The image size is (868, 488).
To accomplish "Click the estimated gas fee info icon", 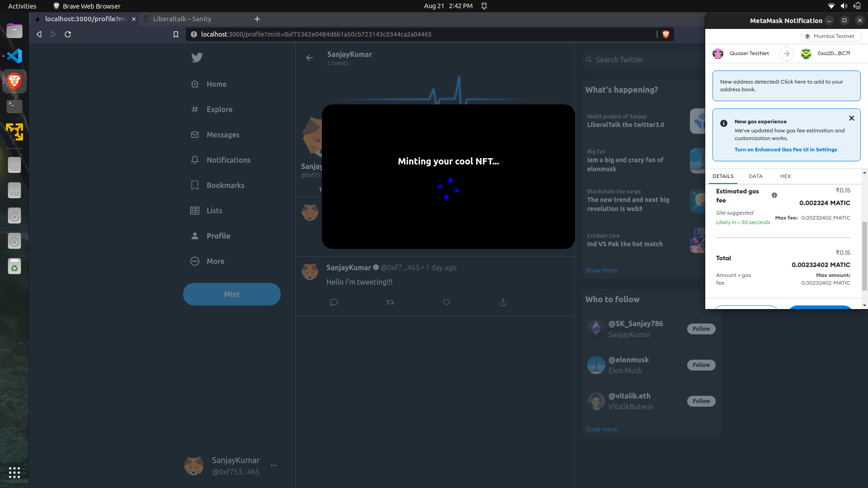I will (x=774, y=195).
